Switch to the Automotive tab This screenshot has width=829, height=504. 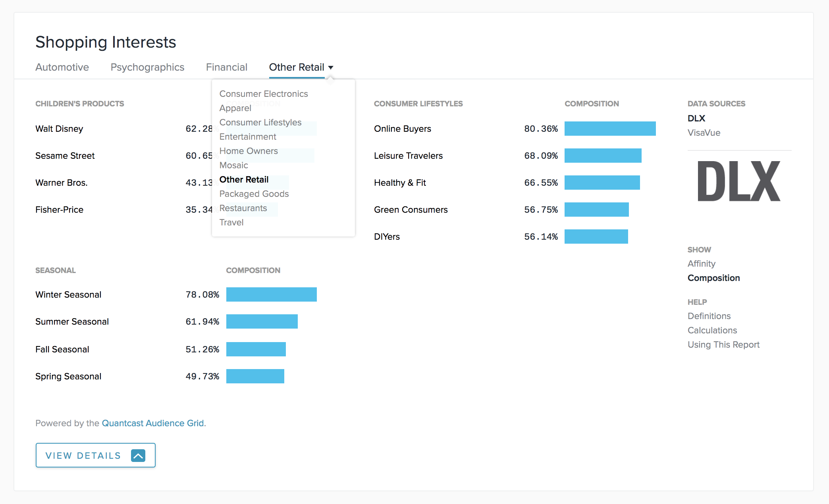(x=62, y=67)
